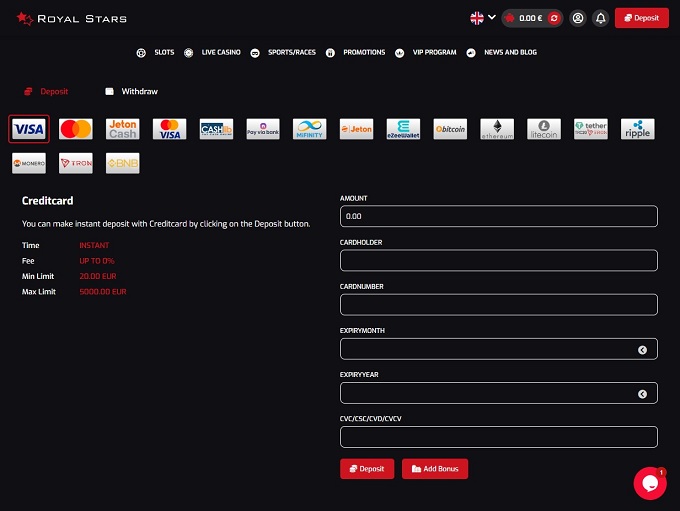Open the live chat bubble
Viewport: 680px width, 511px height.
tap(649, 483)
